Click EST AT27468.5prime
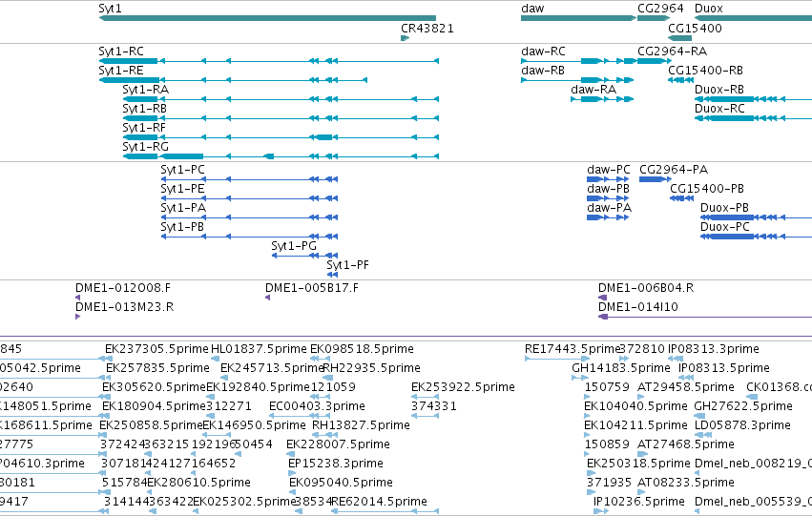 point(686,444)
